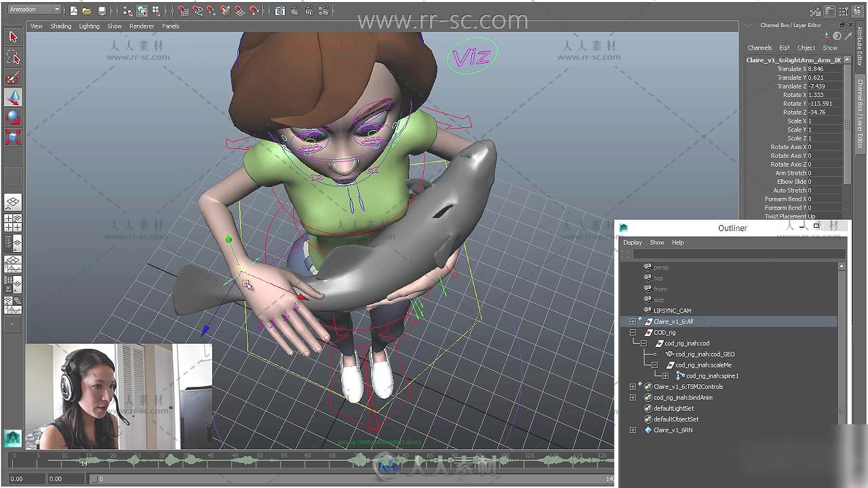
Task: Activate the Move tool cone icon
Action: pos(13,98)
